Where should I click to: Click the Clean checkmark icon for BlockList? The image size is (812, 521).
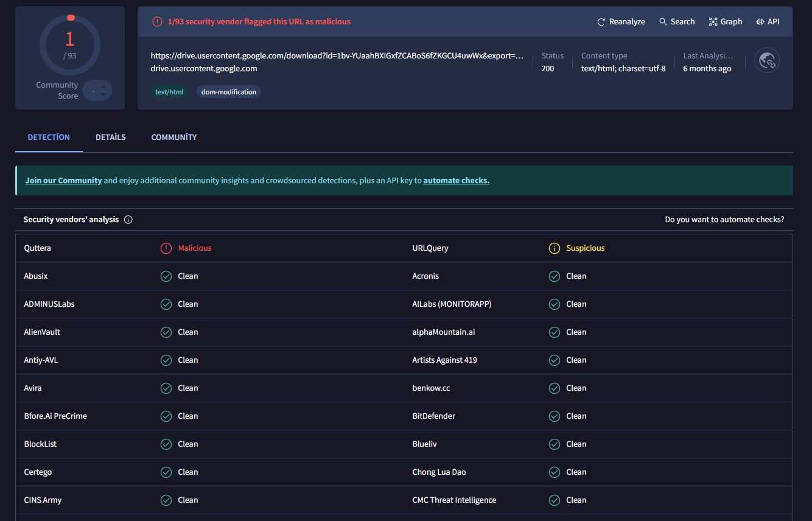[166, 444]
